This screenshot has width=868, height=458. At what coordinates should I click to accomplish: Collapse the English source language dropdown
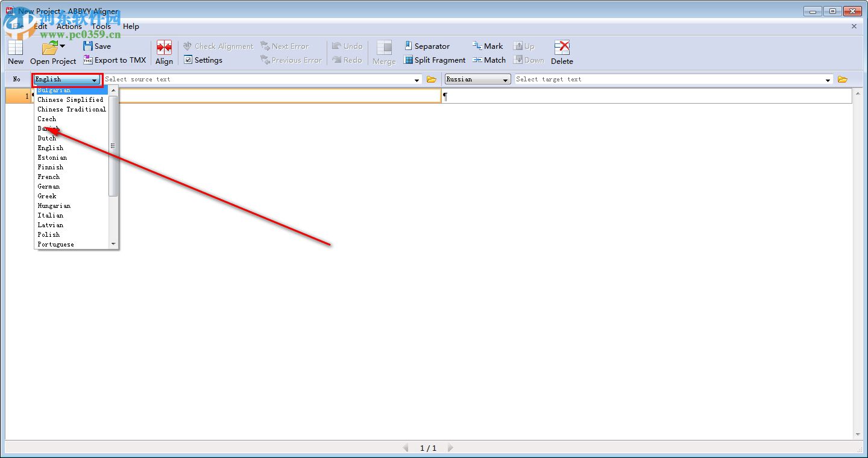coord(67,79)
